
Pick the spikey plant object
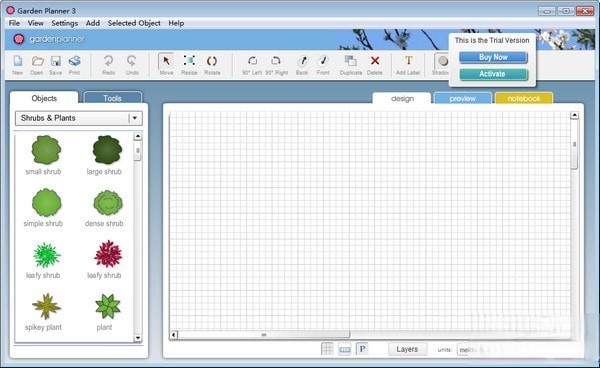coord(46,306)
